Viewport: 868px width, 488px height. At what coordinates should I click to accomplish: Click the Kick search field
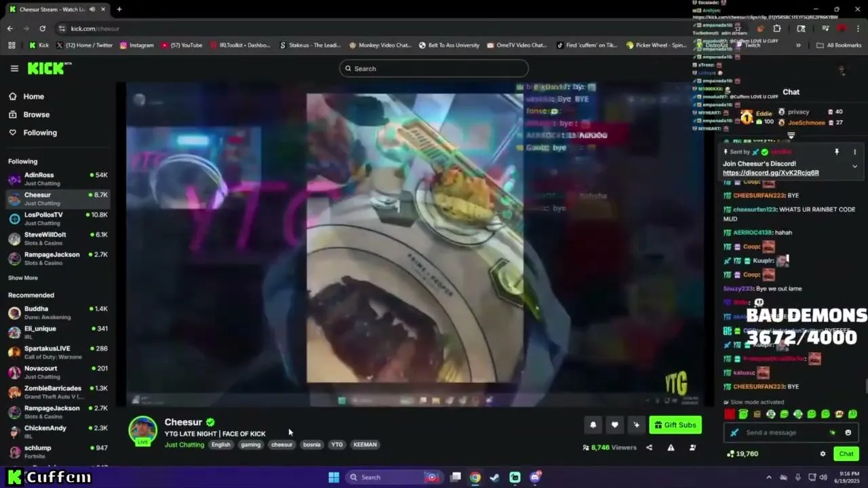click(x=434, y=68)
